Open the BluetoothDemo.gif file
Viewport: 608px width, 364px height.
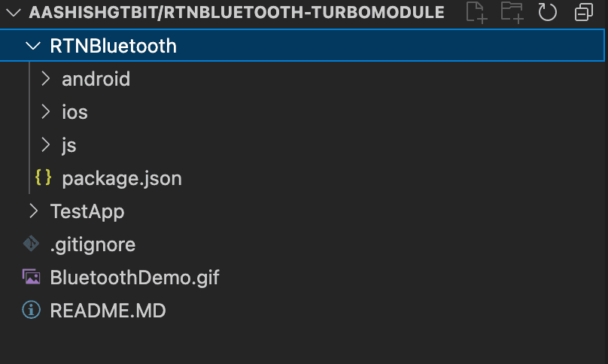[x=135, y=278]
